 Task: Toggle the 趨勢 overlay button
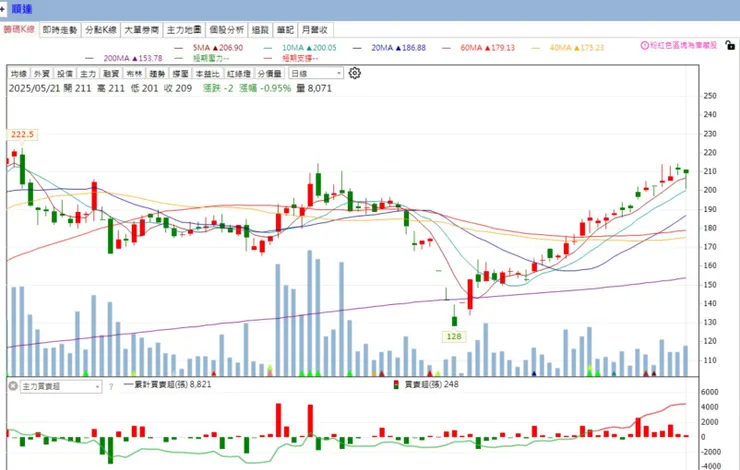[x=157, y=74]
